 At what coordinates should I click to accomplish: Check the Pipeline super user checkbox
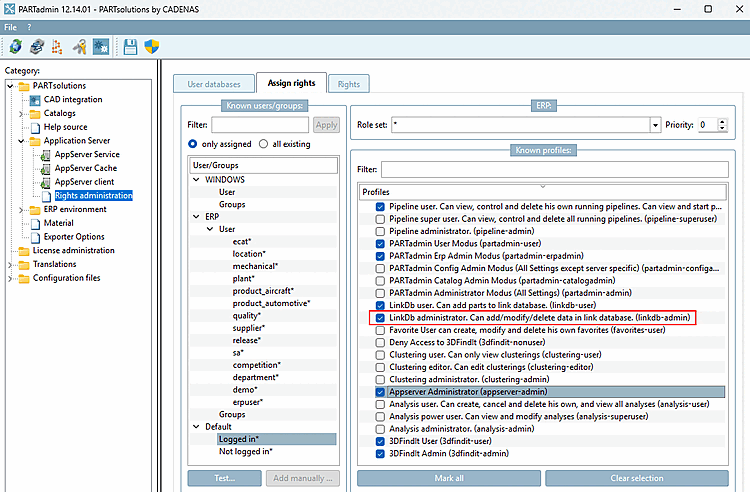tap(380, 219)
